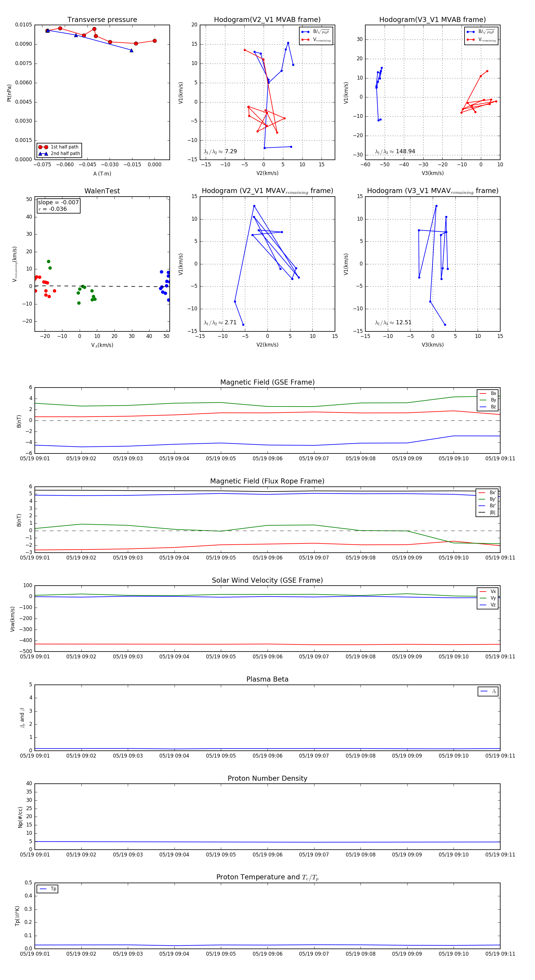This screenshot has height=980, width=535.
Task: Click the 'Magnetic Field (GSE Frame)' title
Action: coord(267,382)
